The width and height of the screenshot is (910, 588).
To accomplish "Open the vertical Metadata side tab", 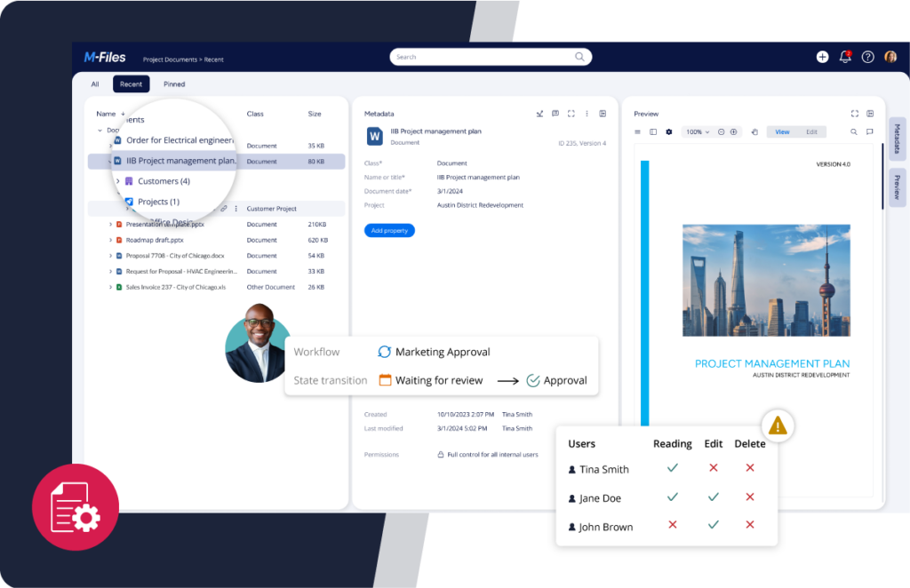I will 897,139.
